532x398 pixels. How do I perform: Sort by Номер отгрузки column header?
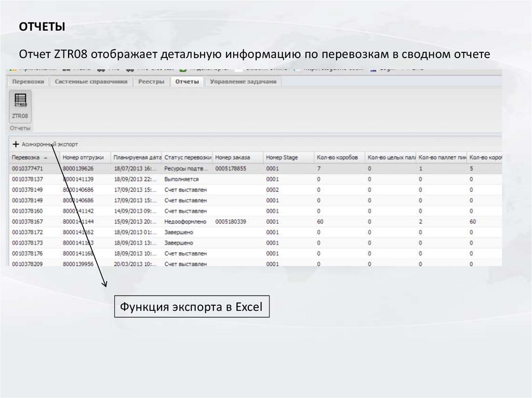tap(83, 157)
